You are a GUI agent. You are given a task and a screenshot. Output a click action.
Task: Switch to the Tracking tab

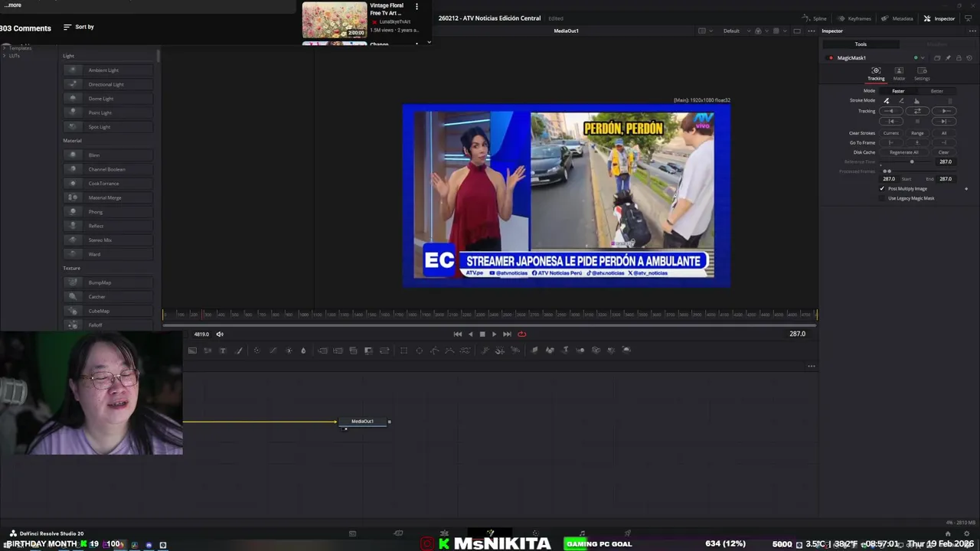click(876, 73)
